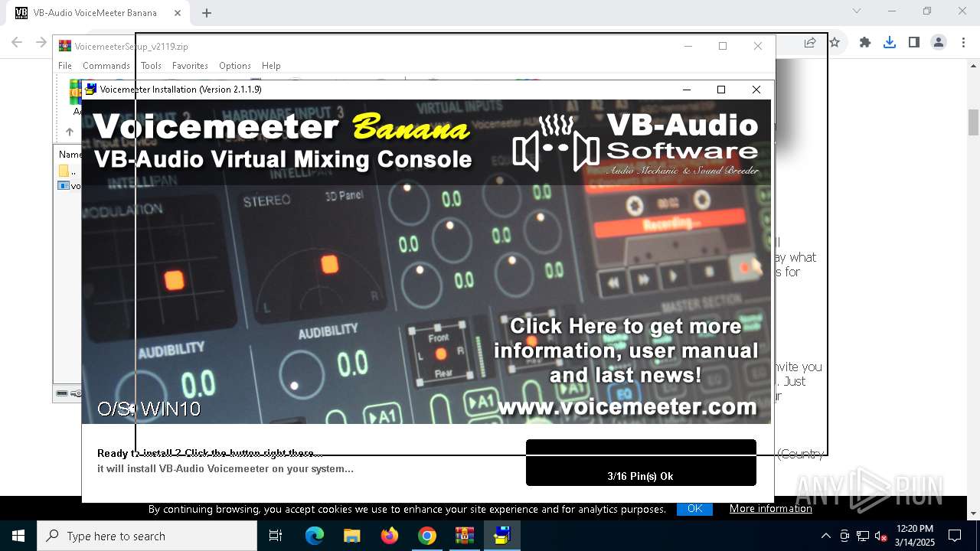Screen dimensions: 980x551
Task: Show Chrome downloads
Action: (890, 43)
